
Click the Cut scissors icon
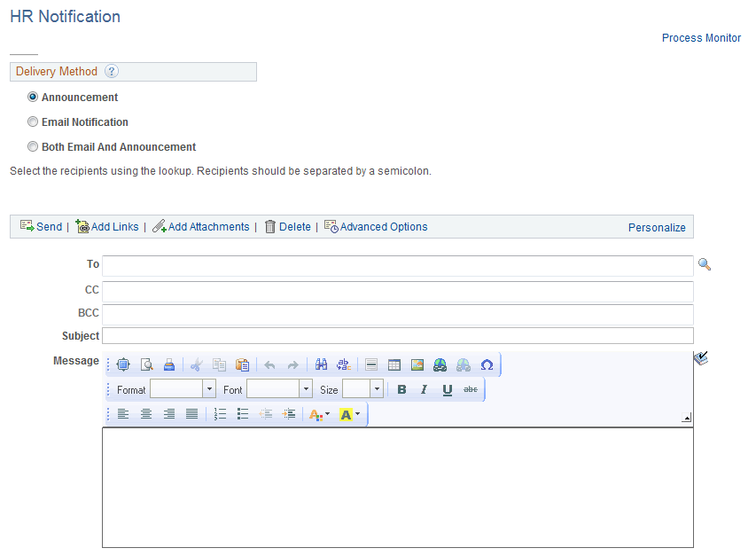point(196,365)
